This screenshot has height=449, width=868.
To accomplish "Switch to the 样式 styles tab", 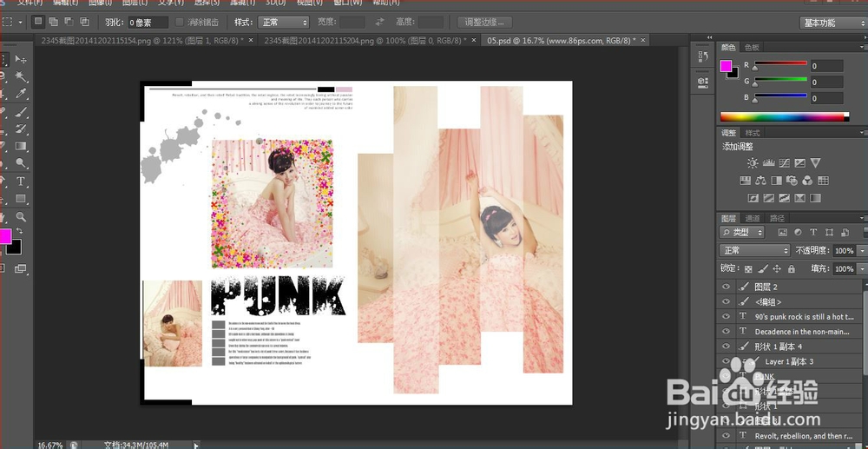I will click(x=752, y=133).
